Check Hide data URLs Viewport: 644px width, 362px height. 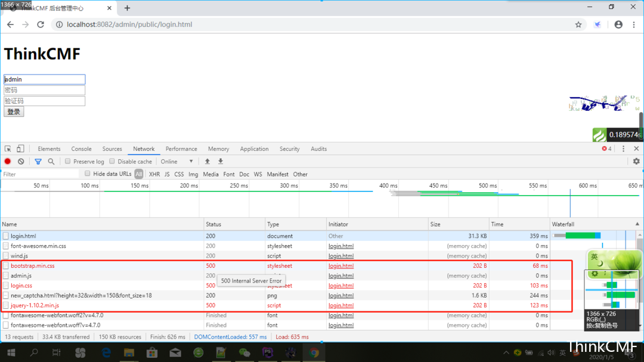pyautogui.click(x=88, y=174)
